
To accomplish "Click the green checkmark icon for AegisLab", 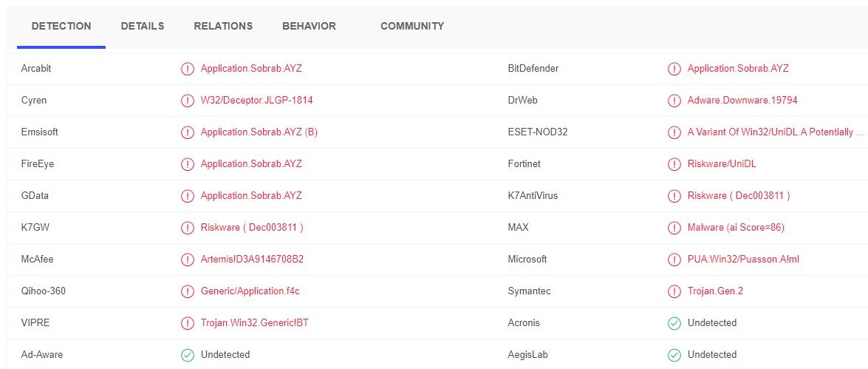I will 674,355.
